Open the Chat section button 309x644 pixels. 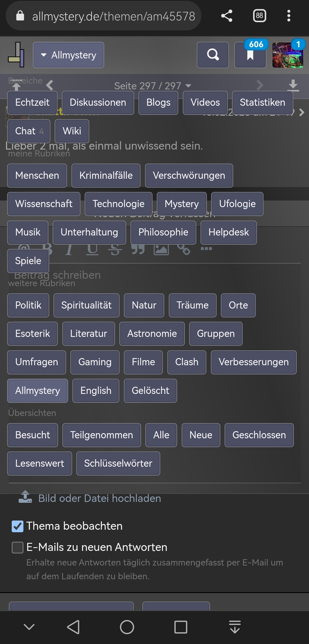29,131
